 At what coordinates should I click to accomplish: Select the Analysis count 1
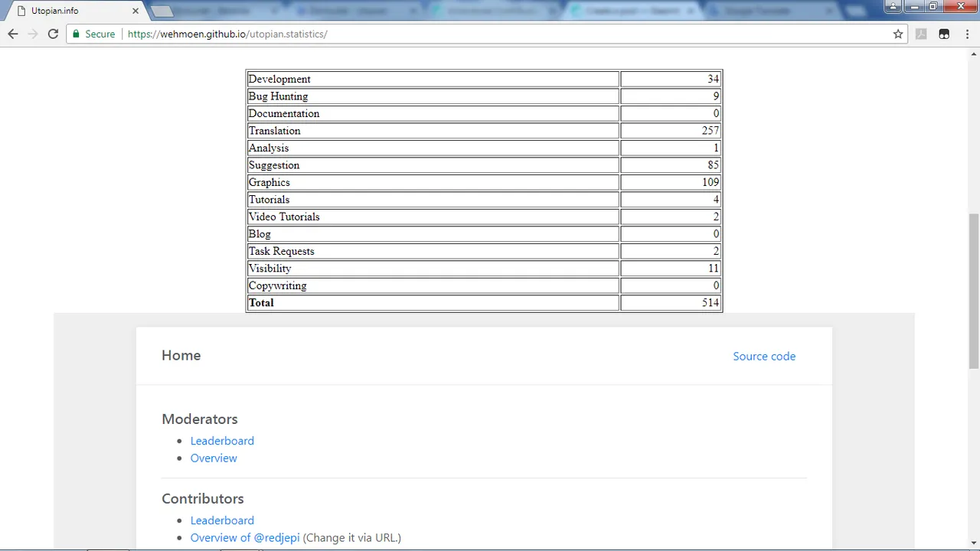click(716, 148)
